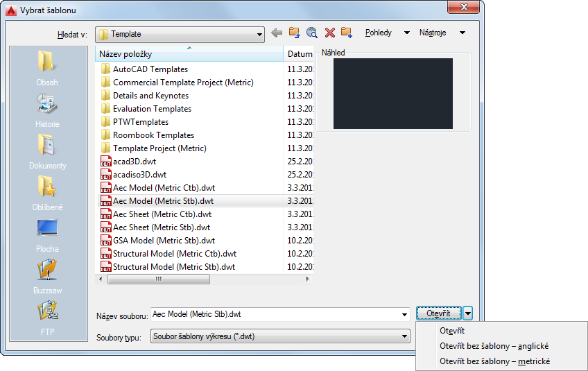Close the Vybrat šablonu dialog
Image resolution: width=588 pixels, height=371 pixels.
[463, 7]
